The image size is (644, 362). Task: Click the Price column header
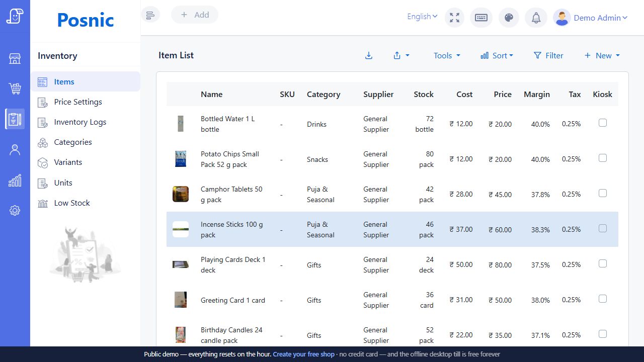point(503,94)
